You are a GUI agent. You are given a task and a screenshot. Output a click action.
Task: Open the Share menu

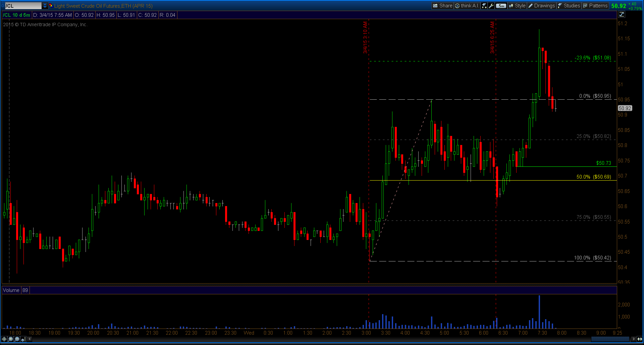point(442,6)
